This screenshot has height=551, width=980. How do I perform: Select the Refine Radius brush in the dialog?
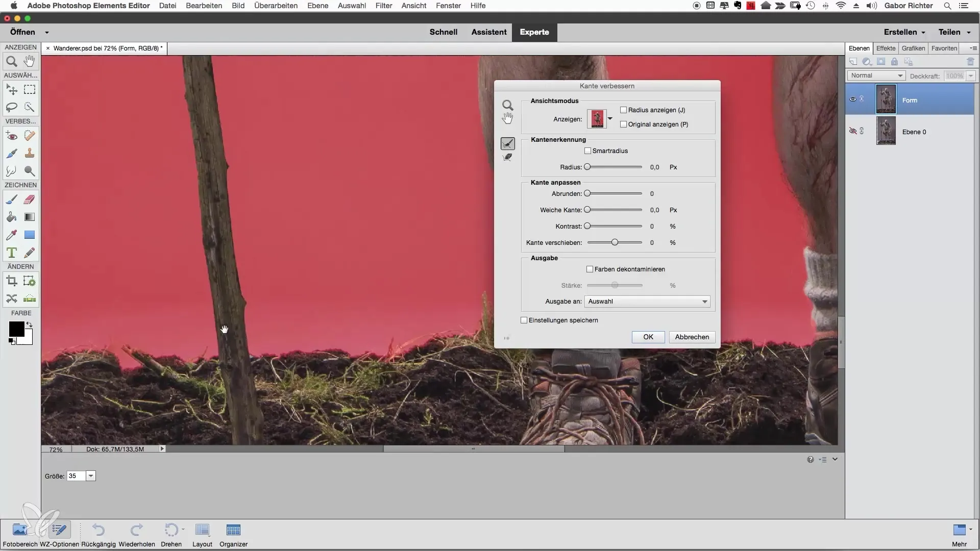(x=507, y=144)
